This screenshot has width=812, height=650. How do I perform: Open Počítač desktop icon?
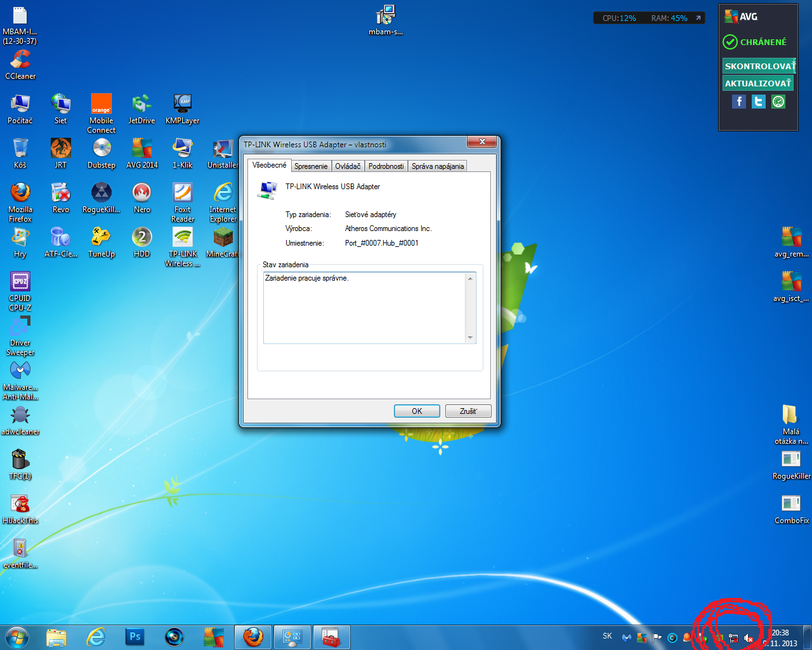[20, 109]
